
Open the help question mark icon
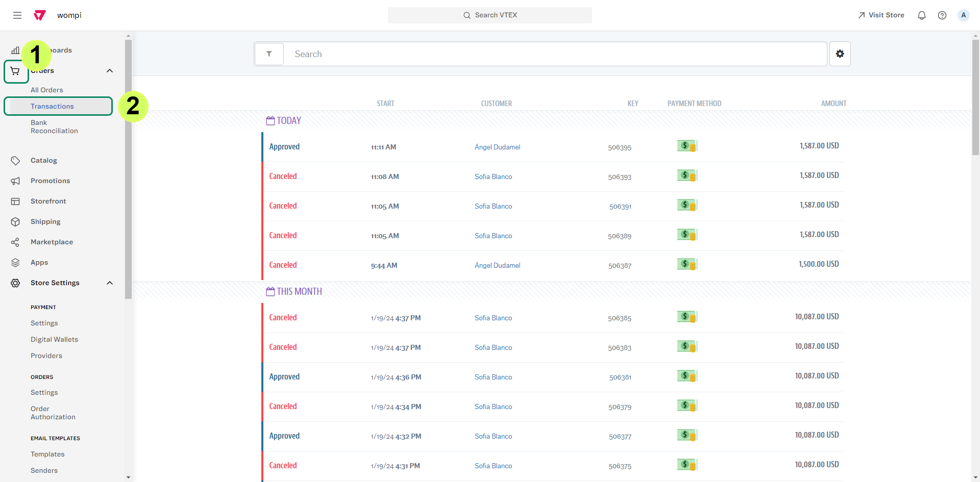942,15
